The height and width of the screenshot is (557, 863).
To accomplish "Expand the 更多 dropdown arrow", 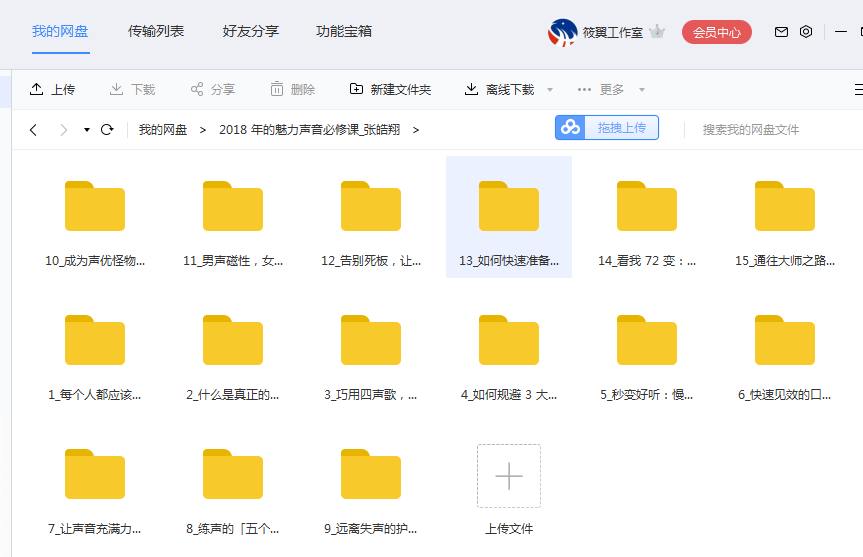I will coord(642,90).
